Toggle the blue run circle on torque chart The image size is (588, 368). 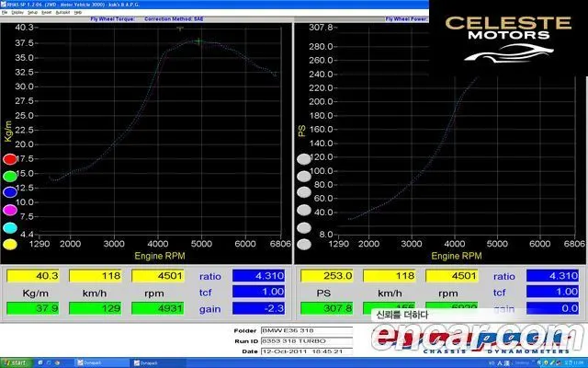10,192
